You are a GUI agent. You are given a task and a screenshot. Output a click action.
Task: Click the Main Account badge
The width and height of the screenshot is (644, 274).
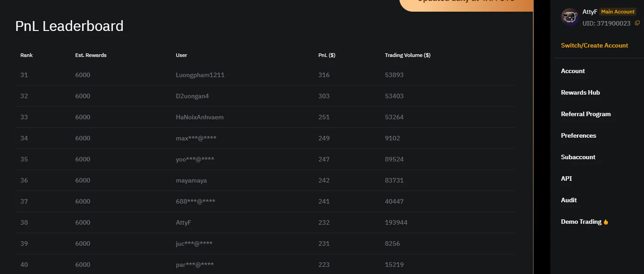(618, 12)
